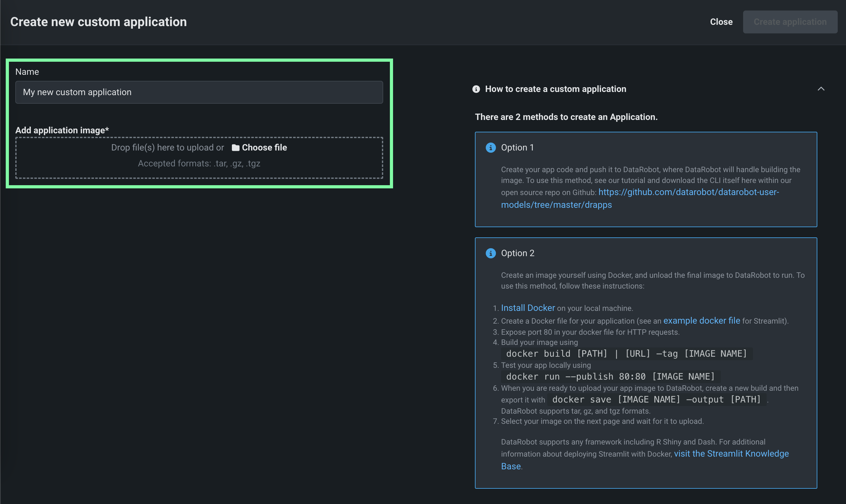Click the docker save output command snippet
Image resolution: width=846 pixels, height=504 pixels.
pyautogui.click(x=656, y=399)
